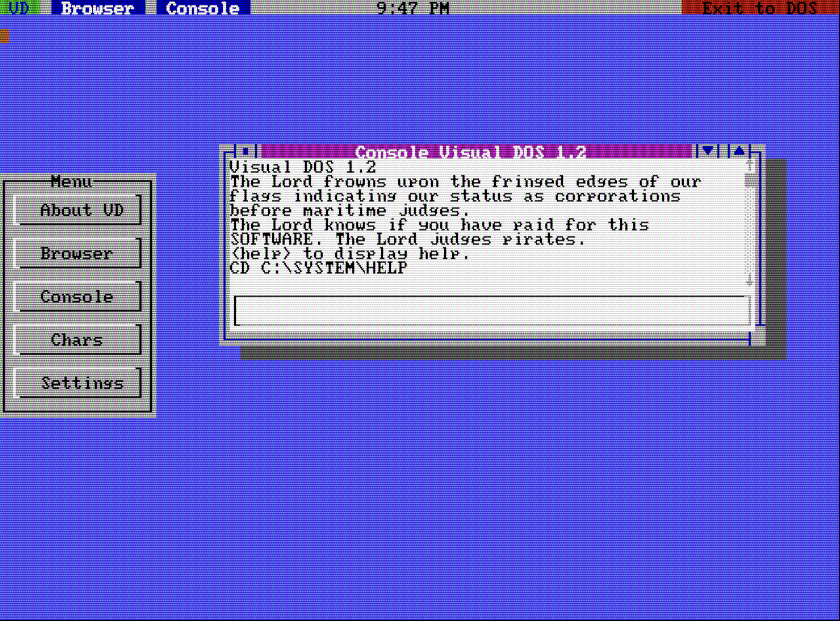The width and height of the screenshot is (840, 621).
Task: Open the green VD menu in top bar
Action: [20, 7]
